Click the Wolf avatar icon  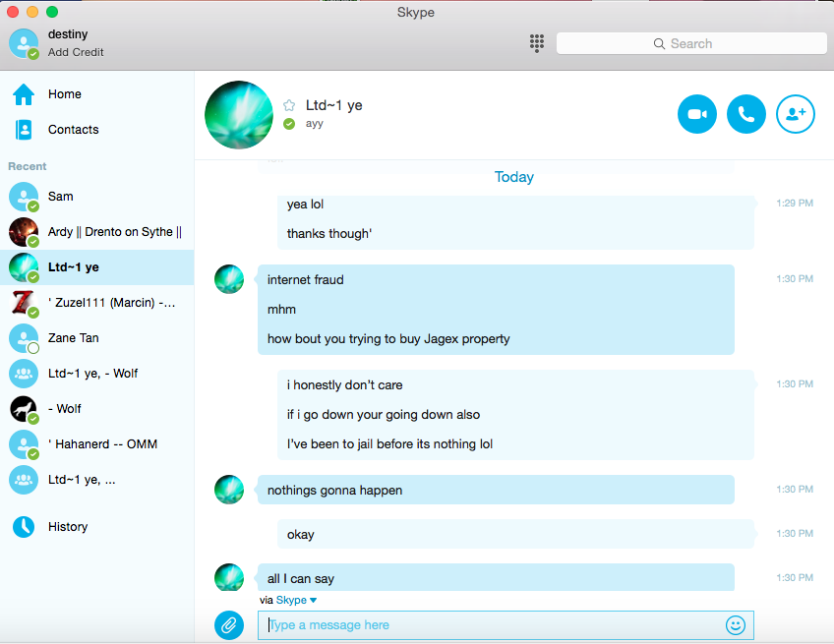pyautogui.click(x=24, y=409)
